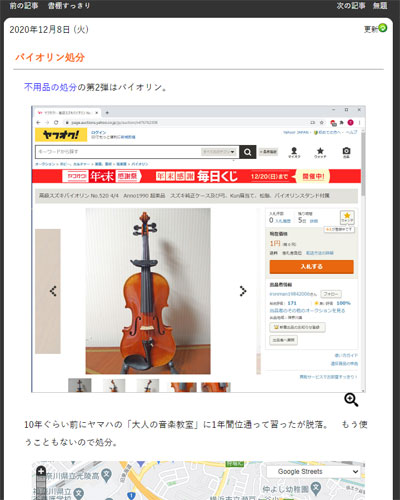Open the category dropdown in auction search bar
The height and width of the screenshot is (500, 400).
pos(219,152)
